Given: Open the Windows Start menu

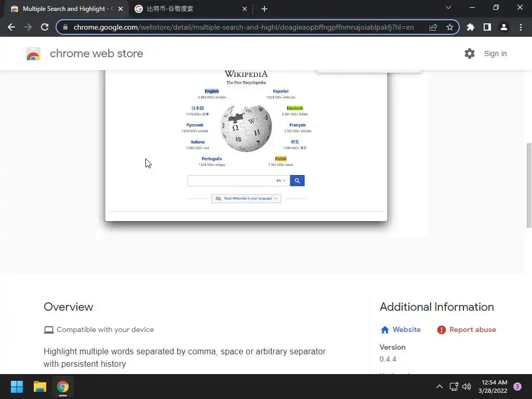Looking at the screenshot, I should [x=17, y=387].
